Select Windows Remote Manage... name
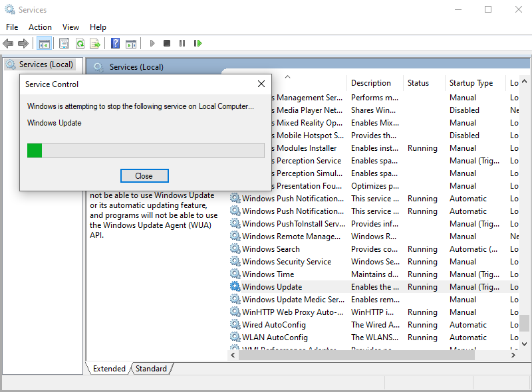 click(x=291, y=236)
